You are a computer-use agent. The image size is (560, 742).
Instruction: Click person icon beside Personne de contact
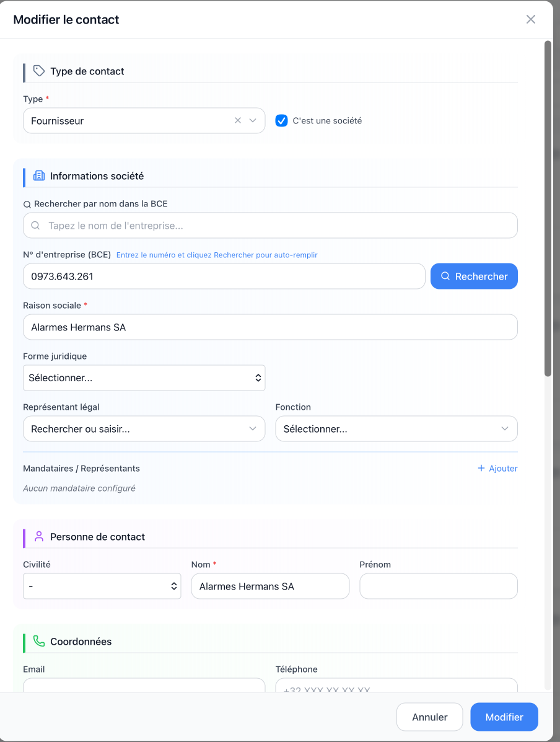click(39, 537)
